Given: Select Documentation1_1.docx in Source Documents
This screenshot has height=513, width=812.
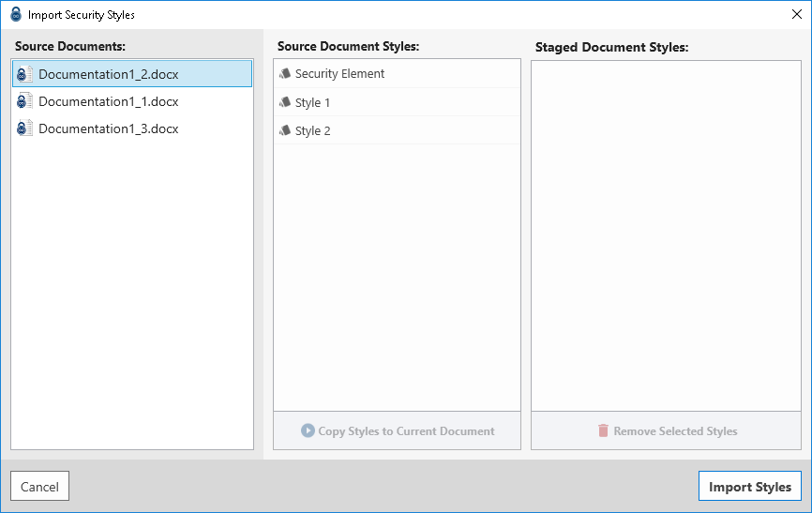Looking at the screenshot, I should (108, 101).
